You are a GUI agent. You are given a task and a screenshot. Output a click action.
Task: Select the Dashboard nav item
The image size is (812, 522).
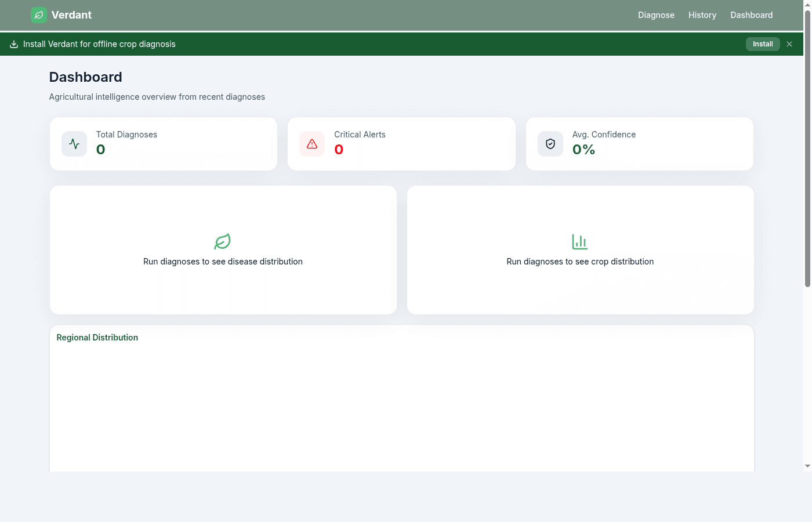pyautogui.click(x=751, y=15)
